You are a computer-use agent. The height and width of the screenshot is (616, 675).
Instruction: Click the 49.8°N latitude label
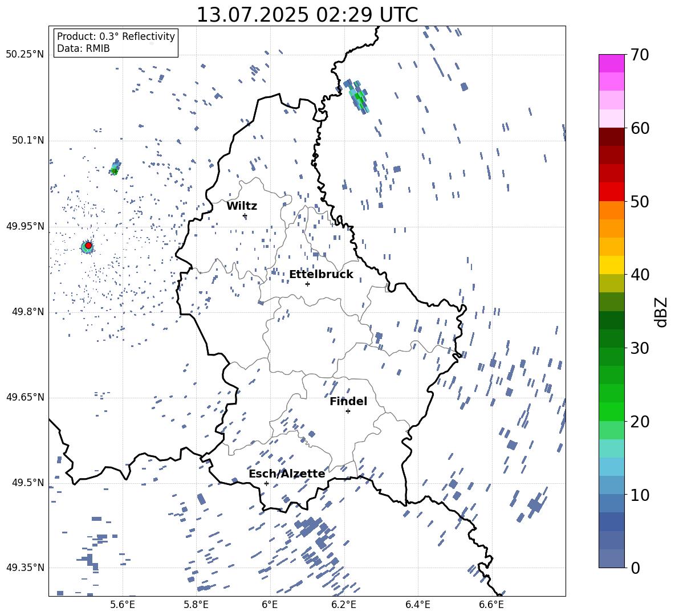click(27, 312)
